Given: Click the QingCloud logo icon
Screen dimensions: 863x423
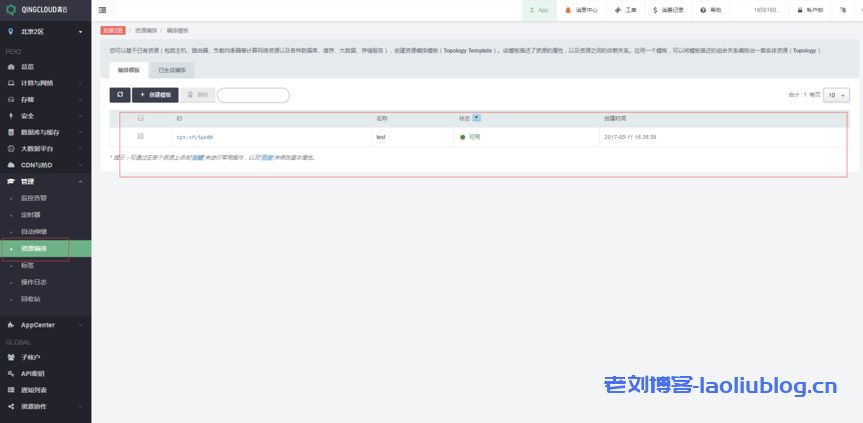Looking at the screenshot, I should pos(11,10).
